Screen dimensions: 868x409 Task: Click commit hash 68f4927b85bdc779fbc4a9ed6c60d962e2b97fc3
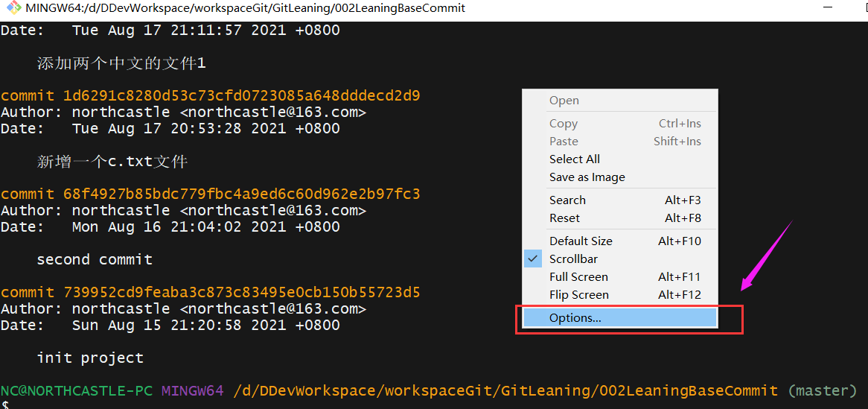pos(242,194)
